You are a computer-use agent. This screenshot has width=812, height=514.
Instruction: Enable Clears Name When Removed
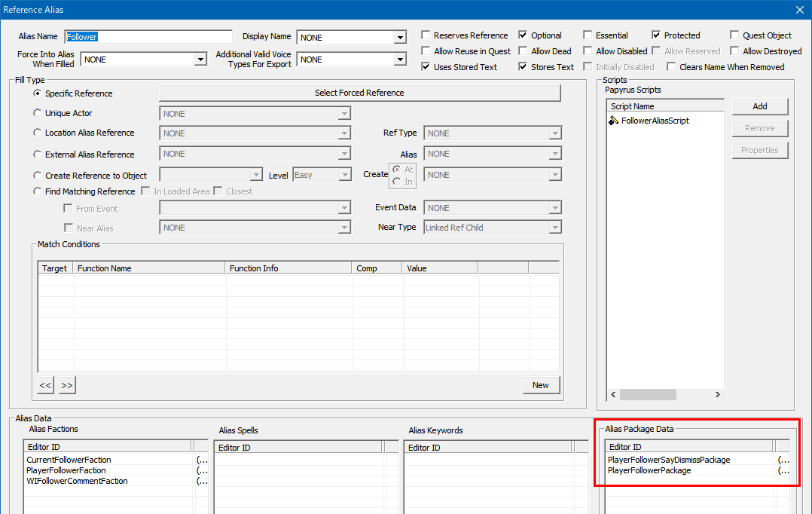point(671,66)
